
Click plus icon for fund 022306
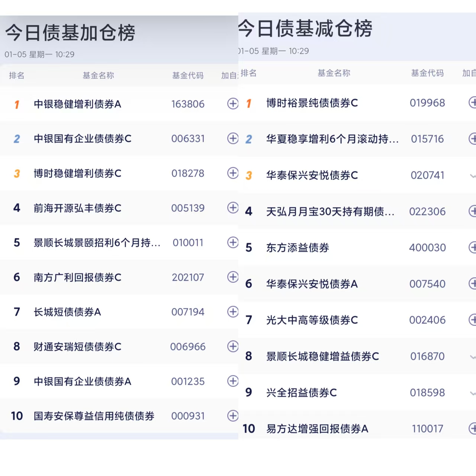472,211
